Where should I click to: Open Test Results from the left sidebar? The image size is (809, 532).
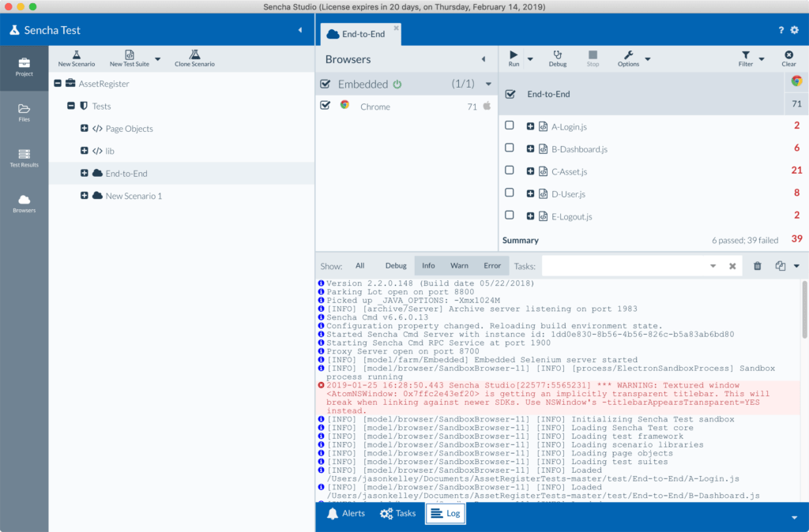click(24, 156)
